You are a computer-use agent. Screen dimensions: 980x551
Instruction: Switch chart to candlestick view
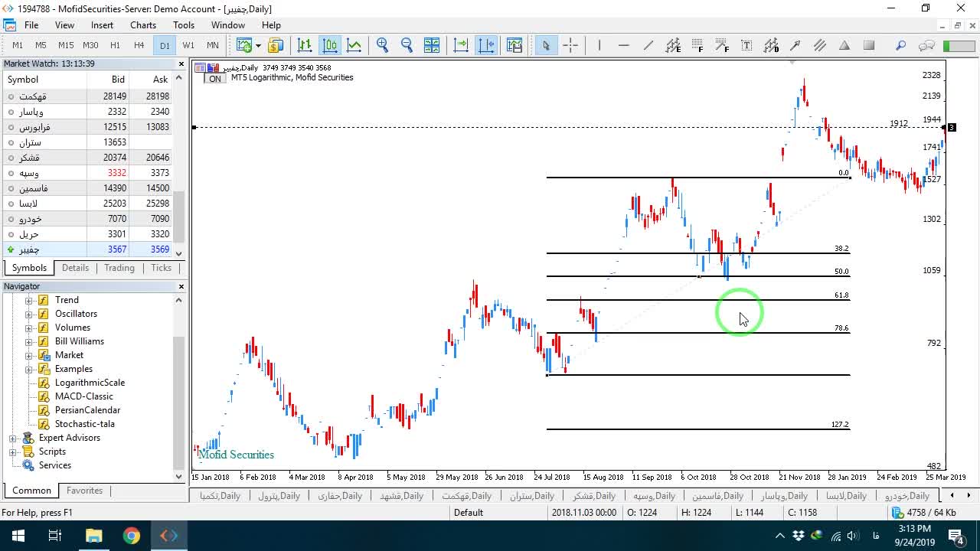click(330, 45)
